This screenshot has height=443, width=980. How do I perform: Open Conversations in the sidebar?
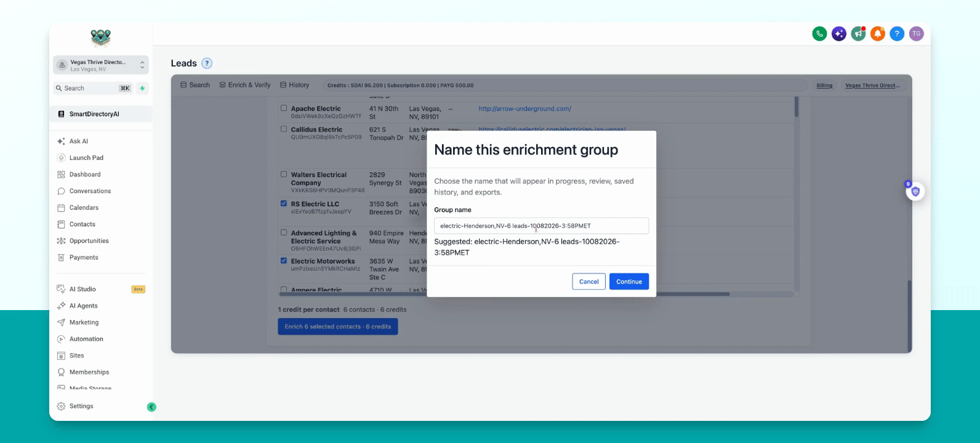tap(90, 191)
